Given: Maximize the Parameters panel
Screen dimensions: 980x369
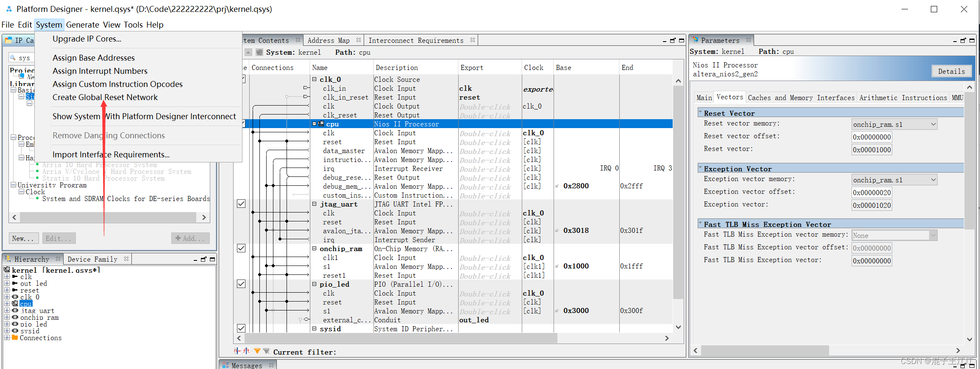Looking at the screenshot, I should (x=972, y=40).
